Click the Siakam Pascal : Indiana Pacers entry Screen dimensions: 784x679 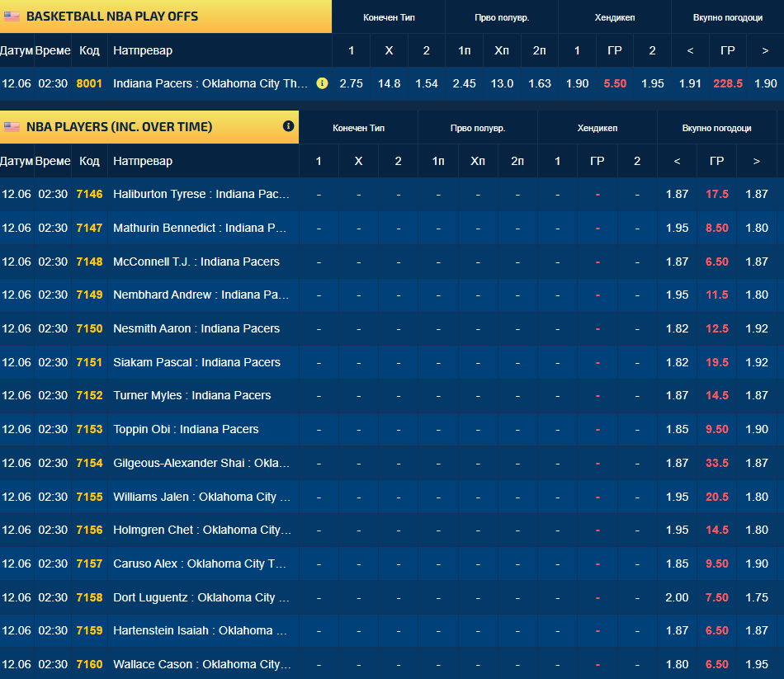coord(196,362)
